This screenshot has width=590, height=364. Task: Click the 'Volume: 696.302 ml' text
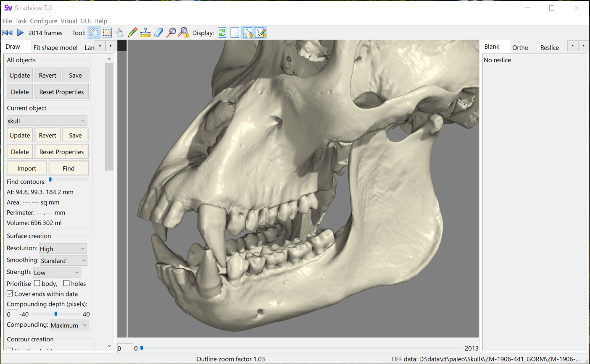34,223
